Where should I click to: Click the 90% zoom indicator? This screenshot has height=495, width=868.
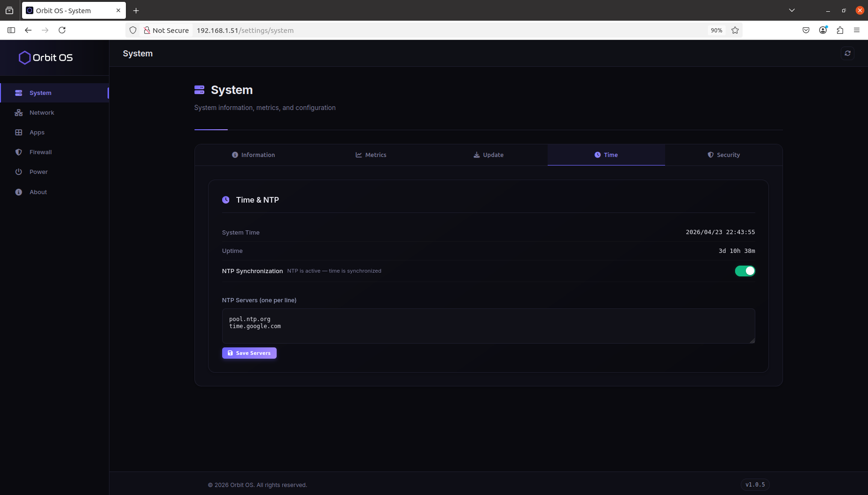pyautogui.click(x=716, y=30)
